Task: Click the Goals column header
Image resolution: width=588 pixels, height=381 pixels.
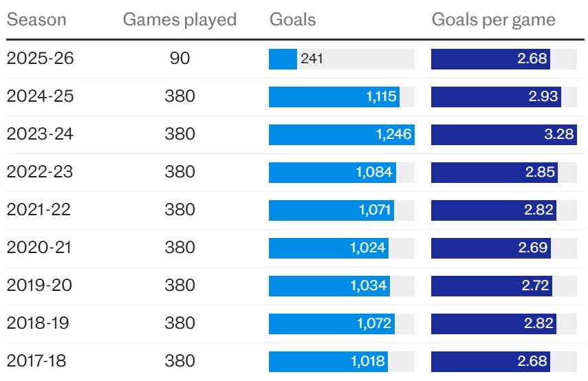Action: click(x=292, y=19)
